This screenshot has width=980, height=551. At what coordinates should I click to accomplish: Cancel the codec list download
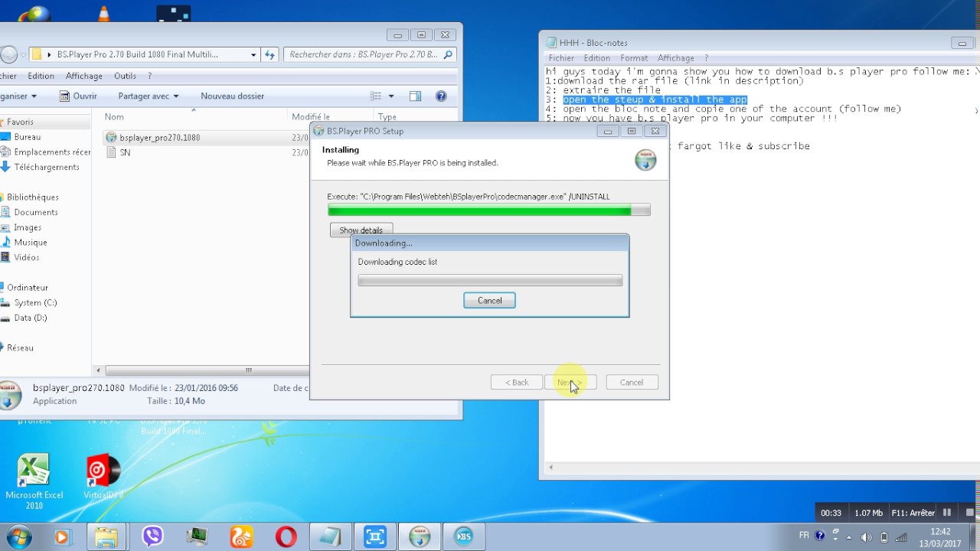click(x=489, y=301)
